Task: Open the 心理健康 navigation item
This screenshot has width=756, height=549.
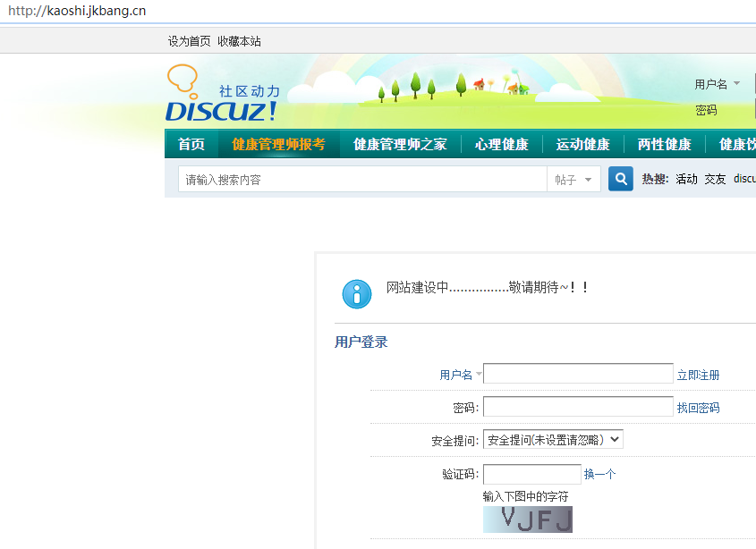Action: (501, 144)
